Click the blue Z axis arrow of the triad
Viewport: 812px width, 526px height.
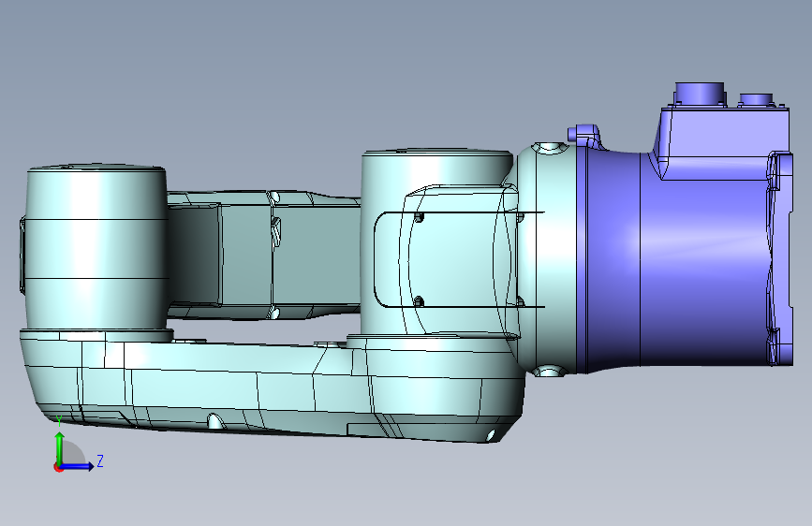78,466
